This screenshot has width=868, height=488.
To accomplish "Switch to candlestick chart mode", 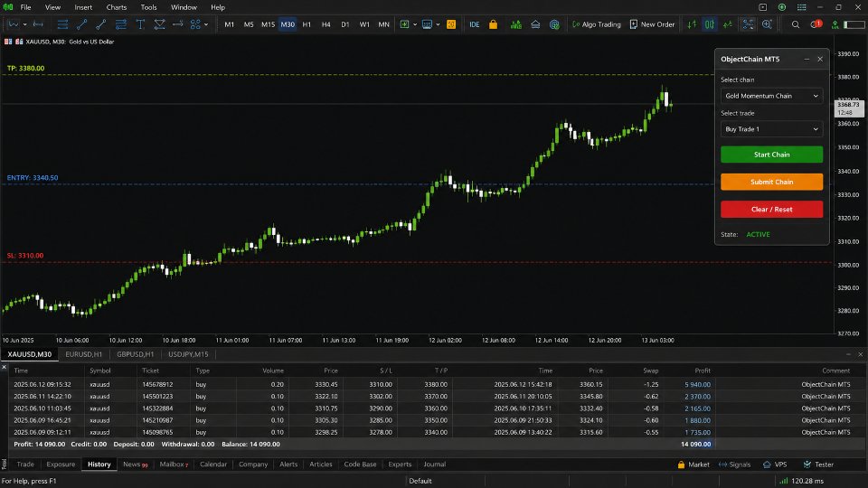I will click(x=709, y=24).
